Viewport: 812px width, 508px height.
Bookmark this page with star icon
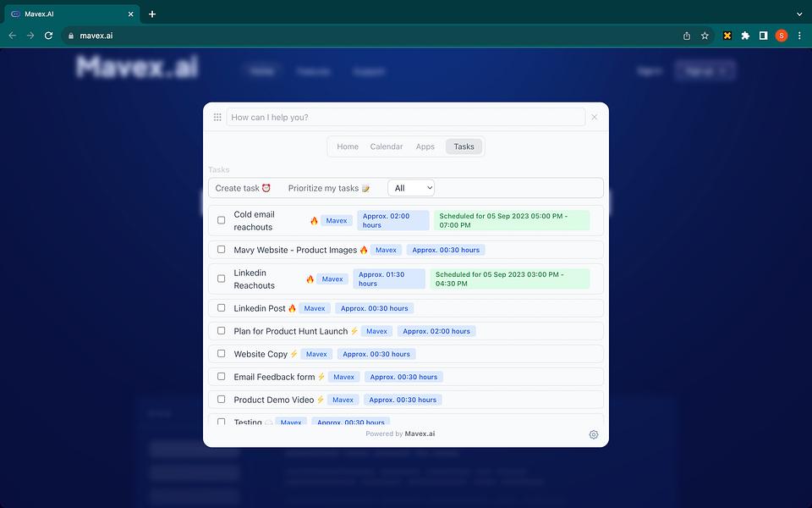pos(705,36)
